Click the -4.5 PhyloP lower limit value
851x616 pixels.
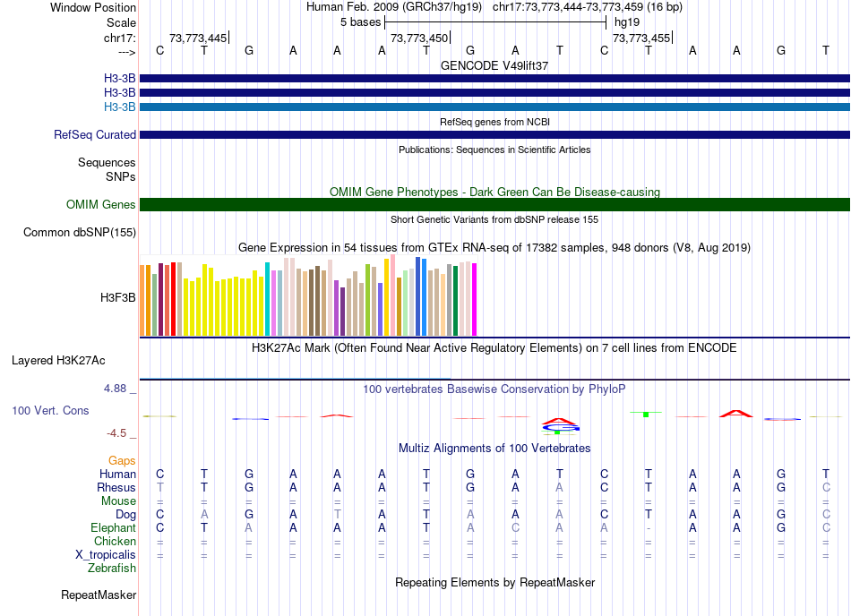[116, 433]
